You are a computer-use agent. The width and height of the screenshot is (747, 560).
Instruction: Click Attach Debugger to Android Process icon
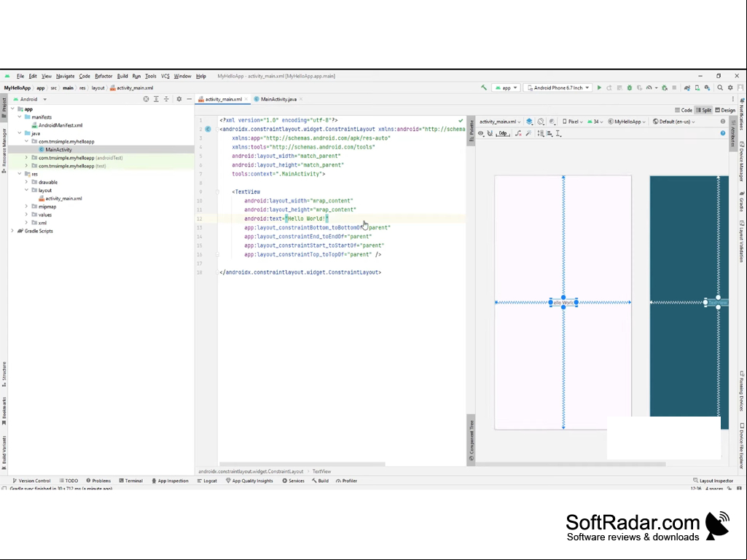coord(665,87)
